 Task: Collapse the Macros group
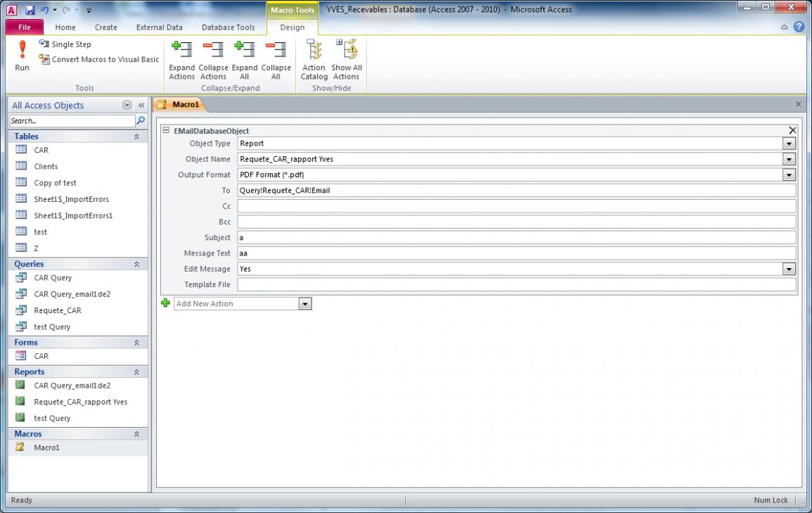136,434
